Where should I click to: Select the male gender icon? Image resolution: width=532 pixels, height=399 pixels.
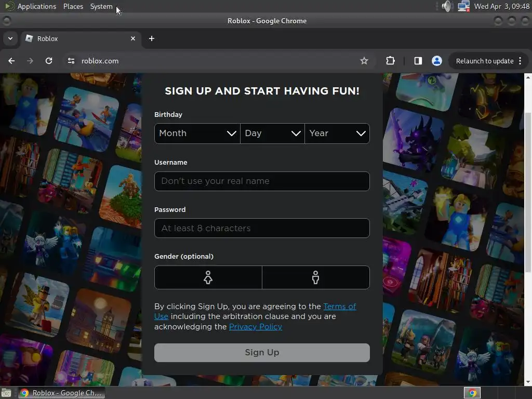pos(315,277)
